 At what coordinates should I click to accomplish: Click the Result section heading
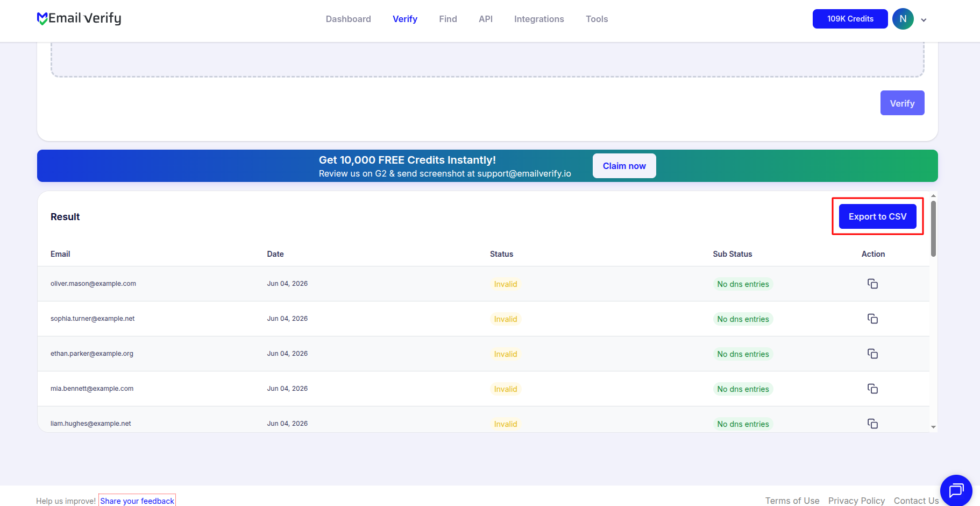click(65, 217)
